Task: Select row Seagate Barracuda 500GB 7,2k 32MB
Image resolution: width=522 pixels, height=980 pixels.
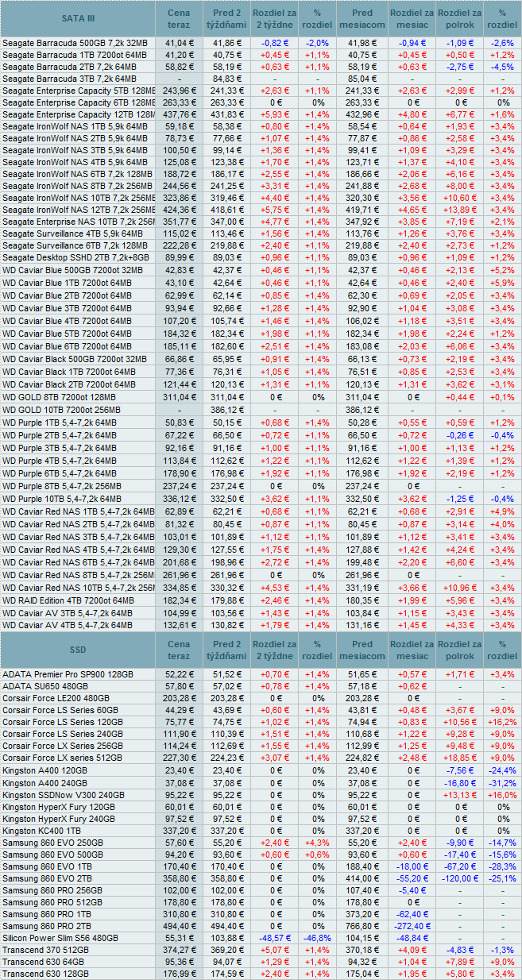Action: [261, 42]
